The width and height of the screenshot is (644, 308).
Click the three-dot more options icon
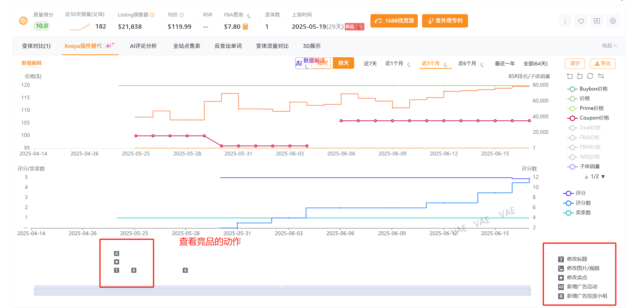pos(565,21)
